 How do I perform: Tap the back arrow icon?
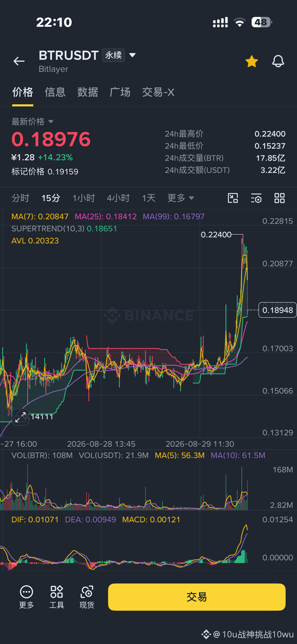point(19,61)
